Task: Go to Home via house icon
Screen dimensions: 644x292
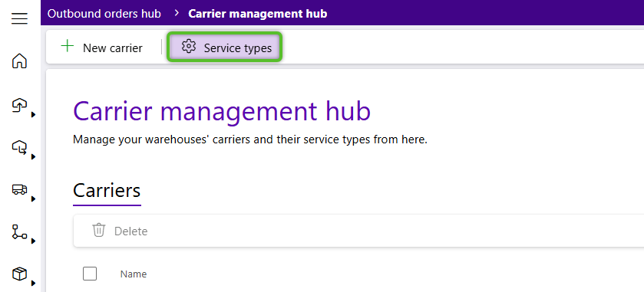Action: coord(19,61)
